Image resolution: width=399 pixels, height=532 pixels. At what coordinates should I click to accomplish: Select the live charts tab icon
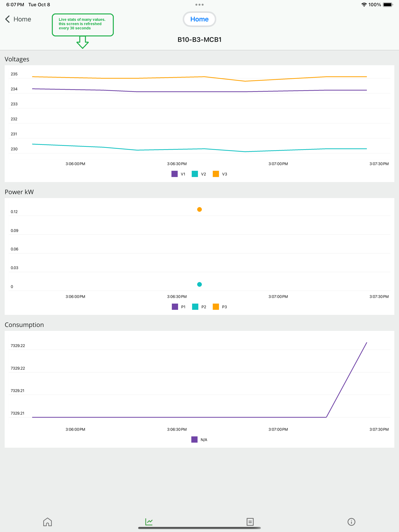[149, 522]
